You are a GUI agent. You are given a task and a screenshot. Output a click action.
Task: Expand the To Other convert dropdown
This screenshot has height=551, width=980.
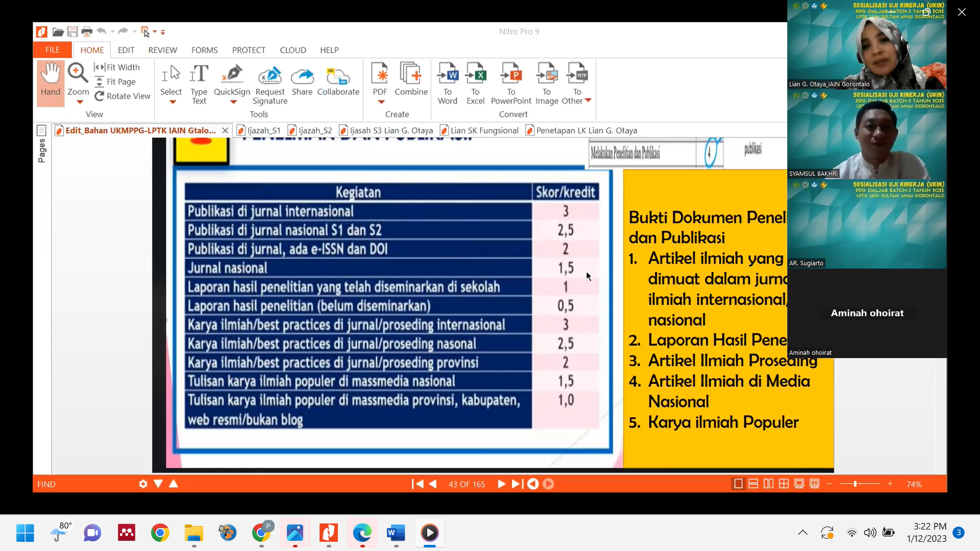(x=588, y=101)
